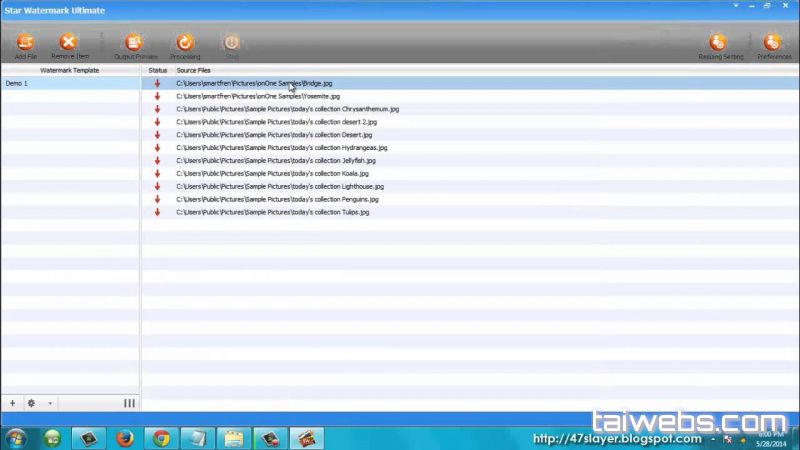Open the Resizing Setting icon
Image resolution: width=800 pixels, height=450 pixels.
tap(718, 43)
